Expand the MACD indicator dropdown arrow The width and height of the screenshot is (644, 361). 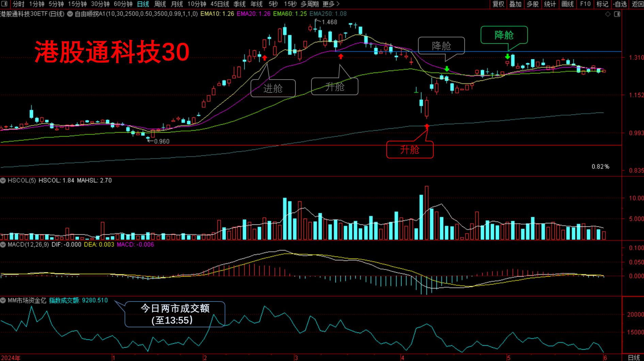click(x=3, y=244)
